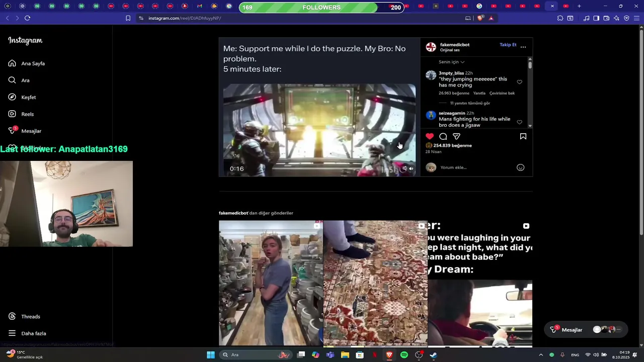The width and height of the screenshot is (644, 362).
Task: Like 3mpty_bliss's comment
Action: 520,82
